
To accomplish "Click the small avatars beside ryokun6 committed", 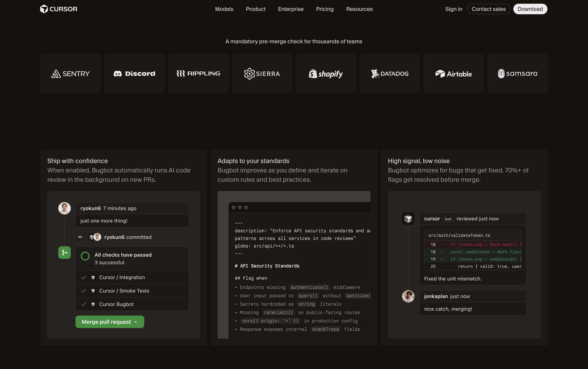I will [x=95, y=237].
